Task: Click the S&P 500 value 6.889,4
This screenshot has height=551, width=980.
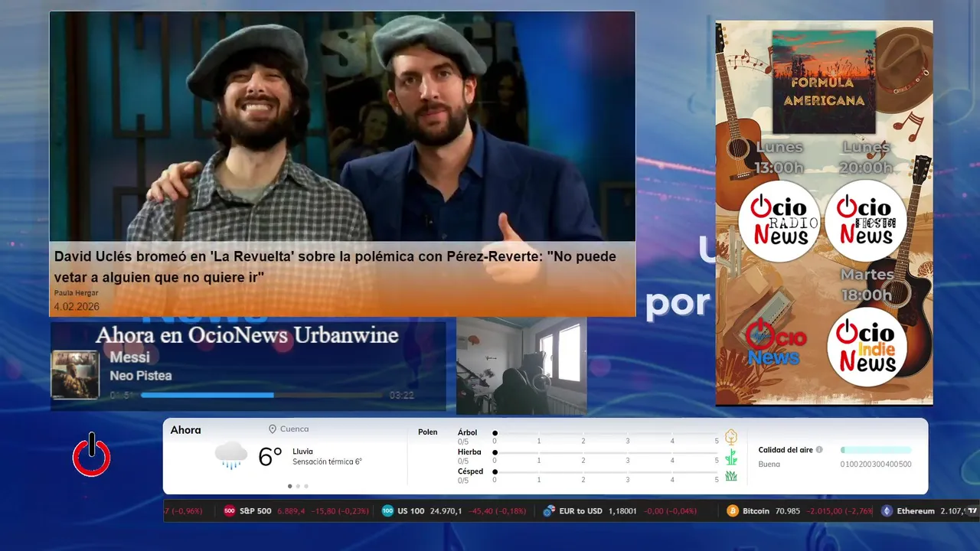Action: 291,510
